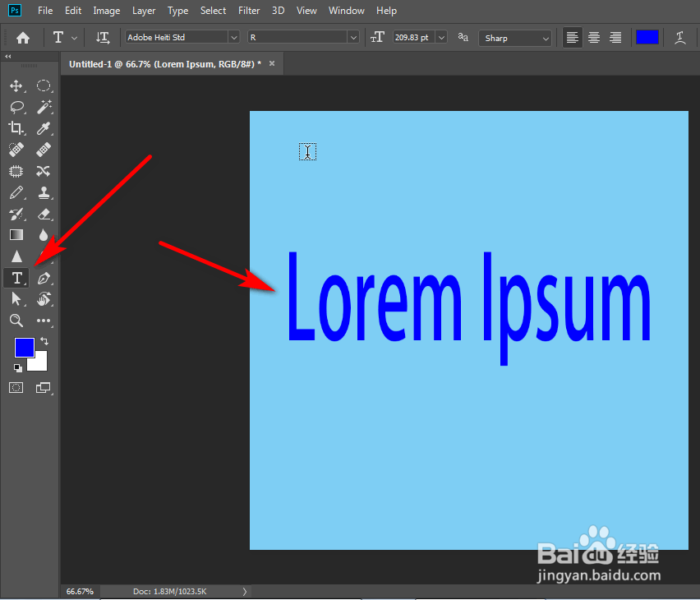Select the Gradient tool
Image resolution: width=700 pixels, height=600 pixels.
[x=16, y=235]
